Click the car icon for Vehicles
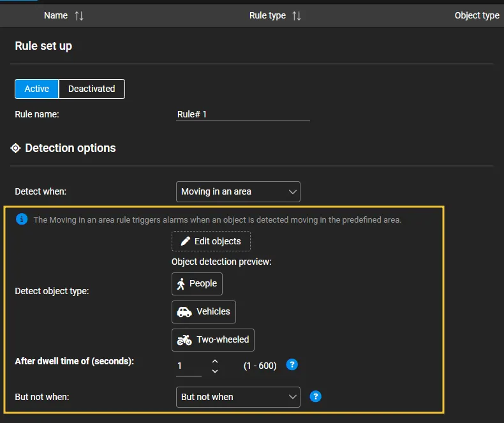This screenshot has width=504, height=423. coord(184,312)
